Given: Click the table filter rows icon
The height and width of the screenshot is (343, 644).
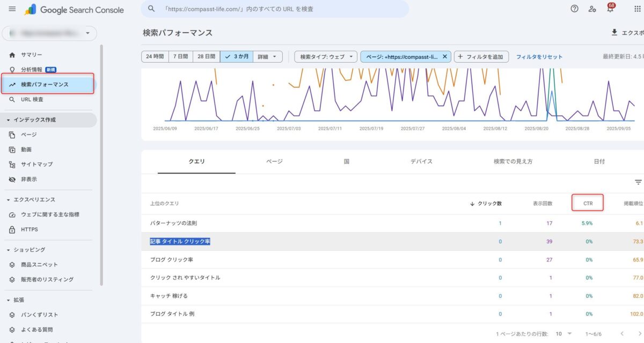Looking at the screenshot, I should tap(638, 182).
